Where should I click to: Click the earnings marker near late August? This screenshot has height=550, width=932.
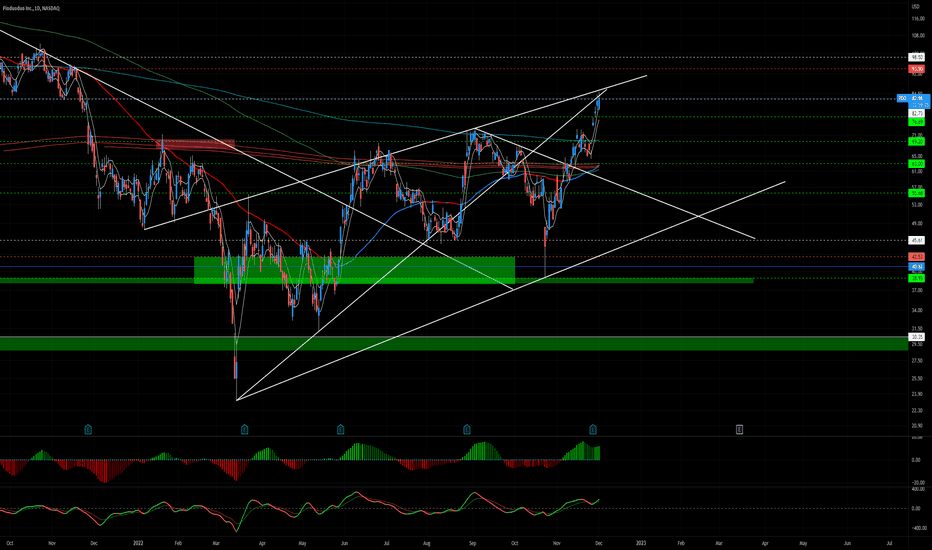pos(467,429)
